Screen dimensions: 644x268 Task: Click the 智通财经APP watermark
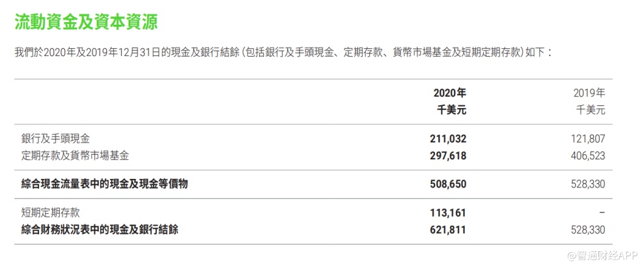tap(601, 255)
